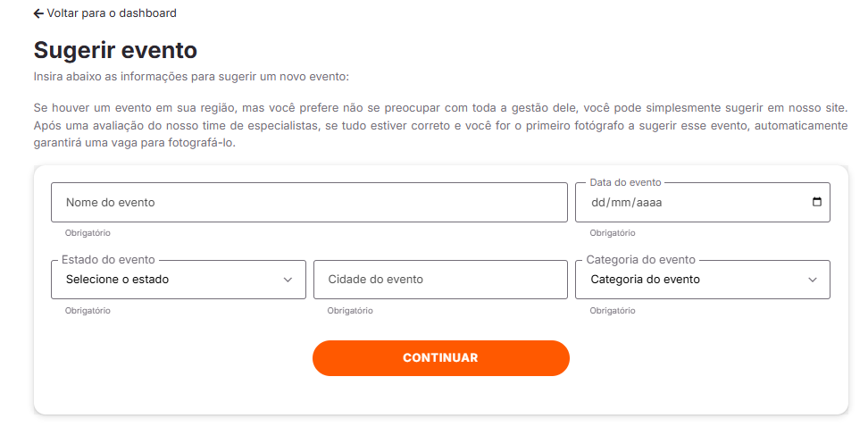Click "Obrigatório" hint under the event name field

88,233
